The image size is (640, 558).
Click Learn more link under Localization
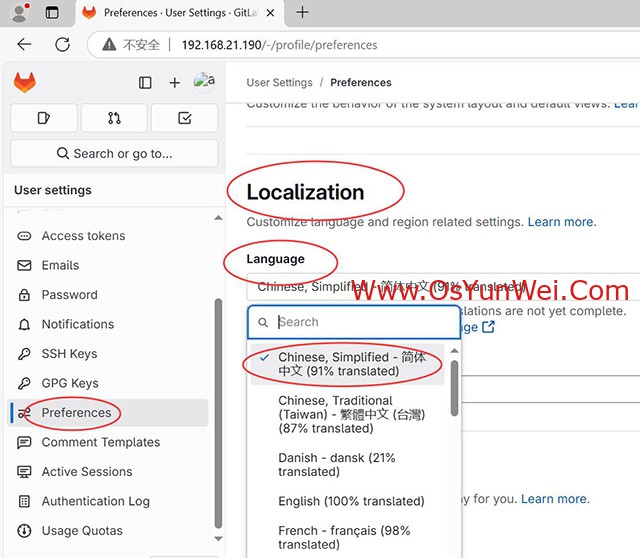pyautogui.click(x=562, y=222)
